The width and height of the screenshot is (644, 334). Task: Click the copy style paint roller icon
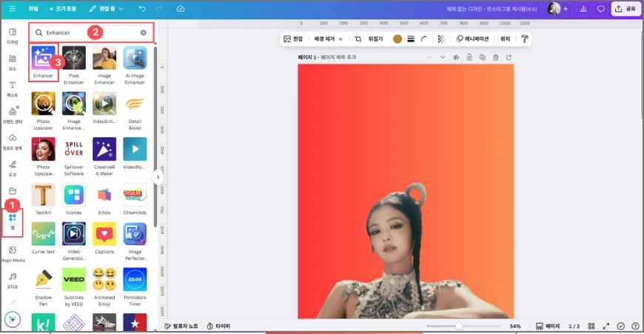point(525,39)
